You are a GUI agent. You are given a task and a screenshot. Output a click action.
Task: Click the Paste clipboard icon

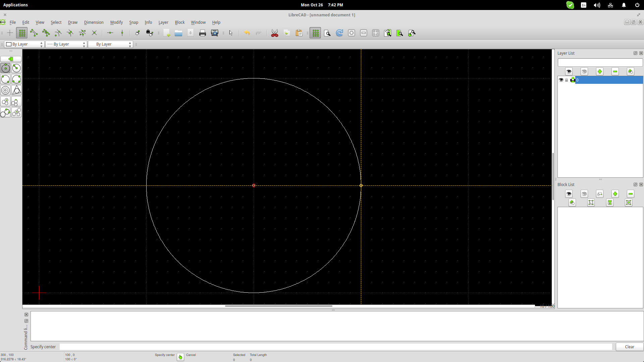[299, 33]
